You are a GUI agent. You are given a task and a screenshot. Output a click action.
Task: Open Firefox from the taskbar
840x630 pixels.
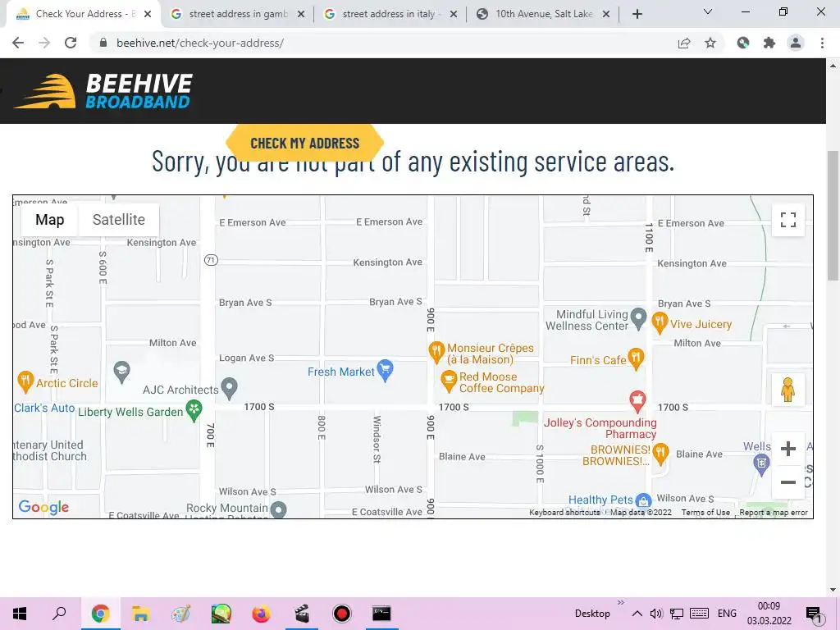click(261, 614)
